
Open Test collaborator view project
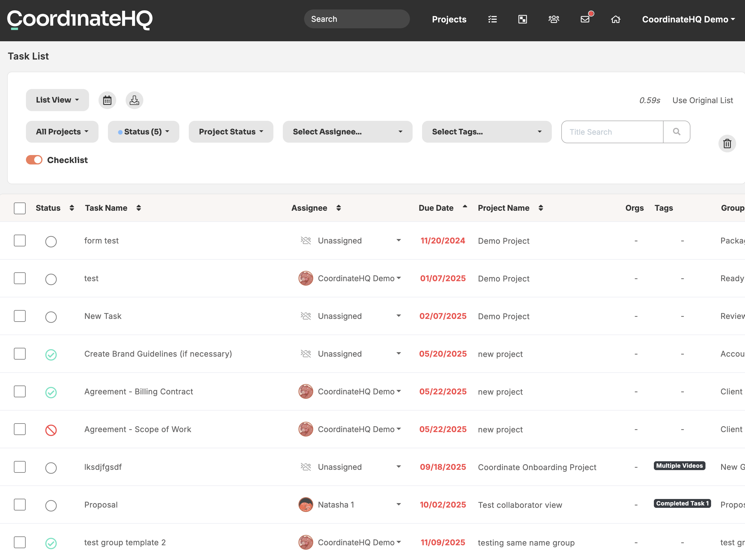click(520, 505)
